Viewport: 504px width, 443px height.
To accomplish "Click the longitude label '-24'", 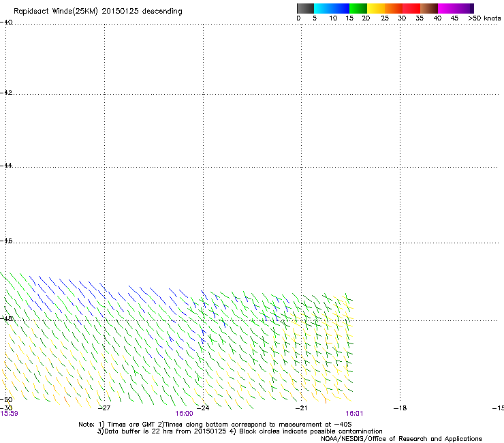I will coord(202,408).
